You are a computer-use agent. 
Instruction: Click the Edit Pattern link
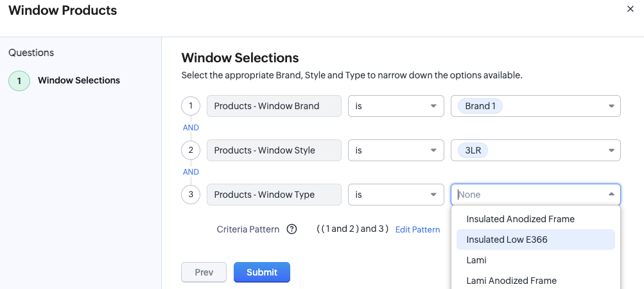417,229
